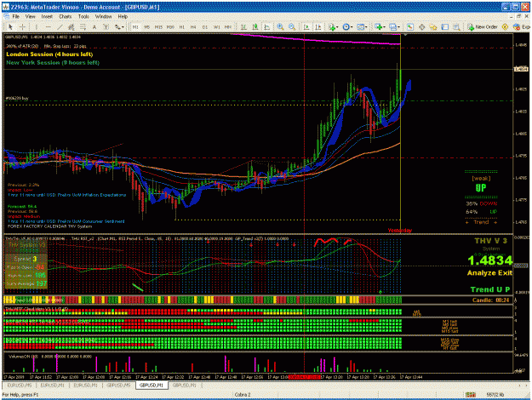Open the View menu
Viewport: 532px width, 400px height.
pos(30,17)
